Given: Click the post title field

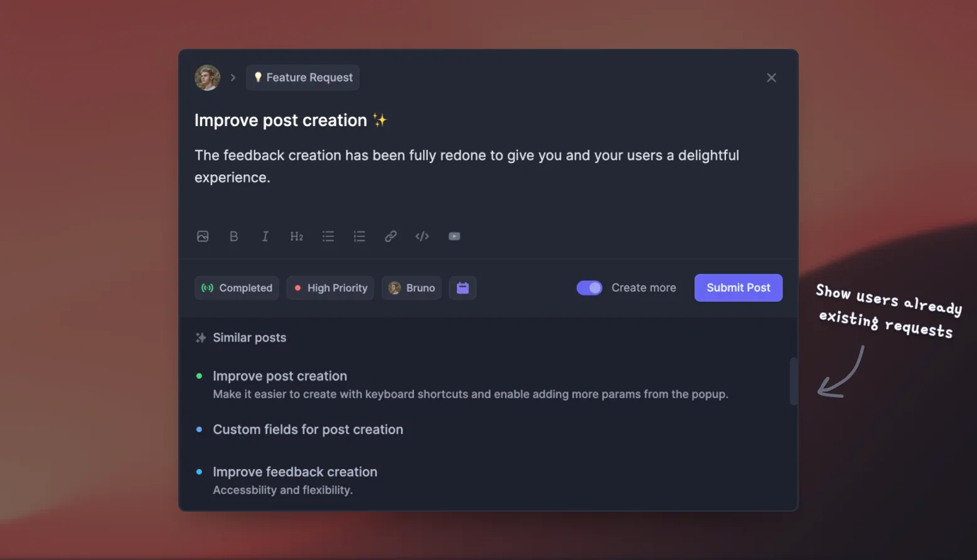Looking at the screenshot, I should coord(291,120).
